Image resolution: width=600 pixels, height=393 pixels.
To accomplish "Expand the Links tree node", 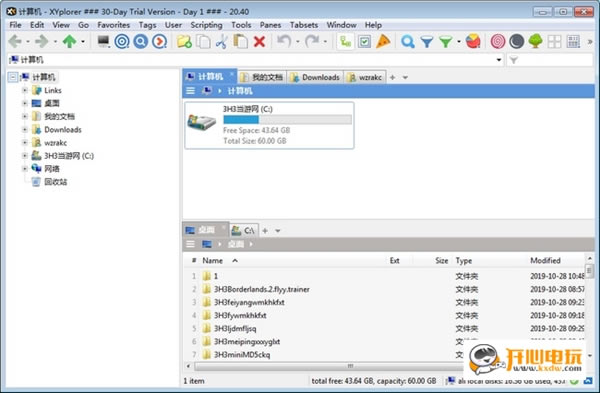I will [24, 90].
